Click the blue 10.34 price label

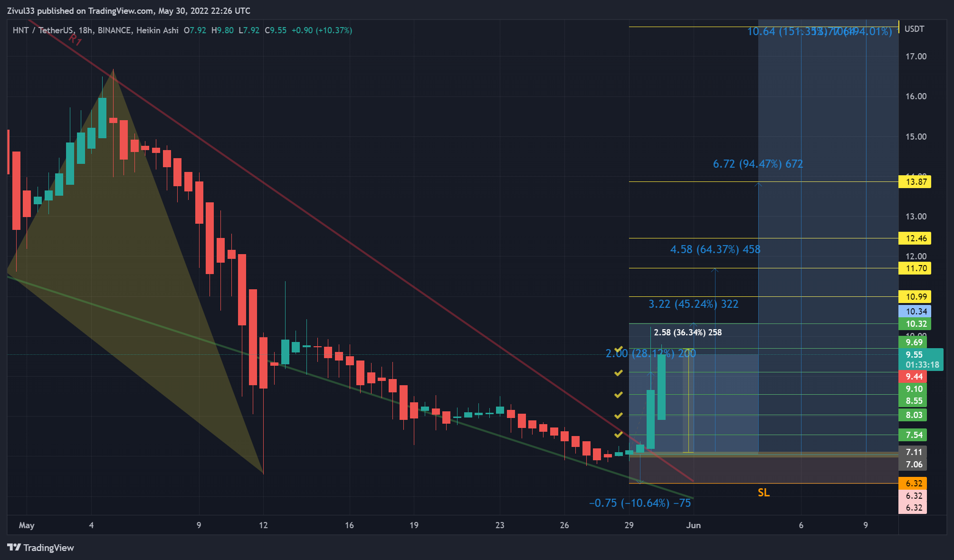[x=915, y=312]
